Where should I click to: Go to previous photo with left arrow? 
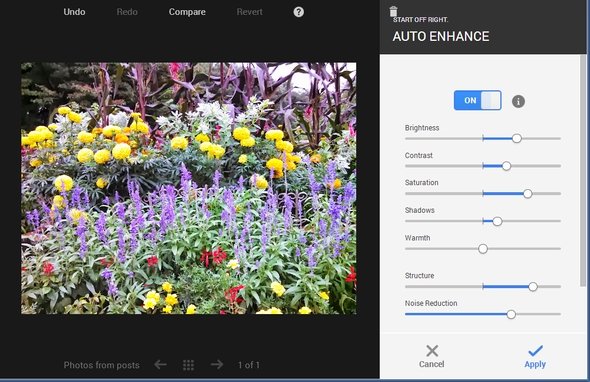click(x=160, y=364)
